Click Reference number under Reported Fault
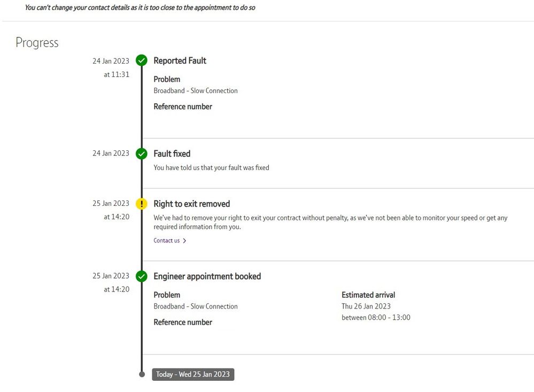Image resolution: width=534 pixels, height=392 pixels. tap(183, 107)
